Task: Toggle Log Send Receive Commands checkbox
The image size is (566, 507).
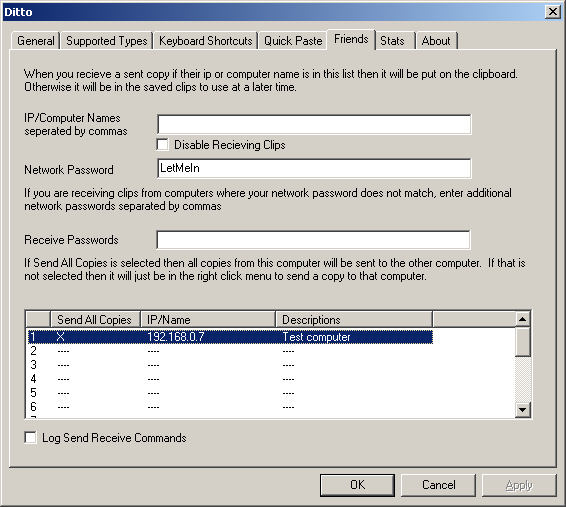Action: click(x=31, y=438)
